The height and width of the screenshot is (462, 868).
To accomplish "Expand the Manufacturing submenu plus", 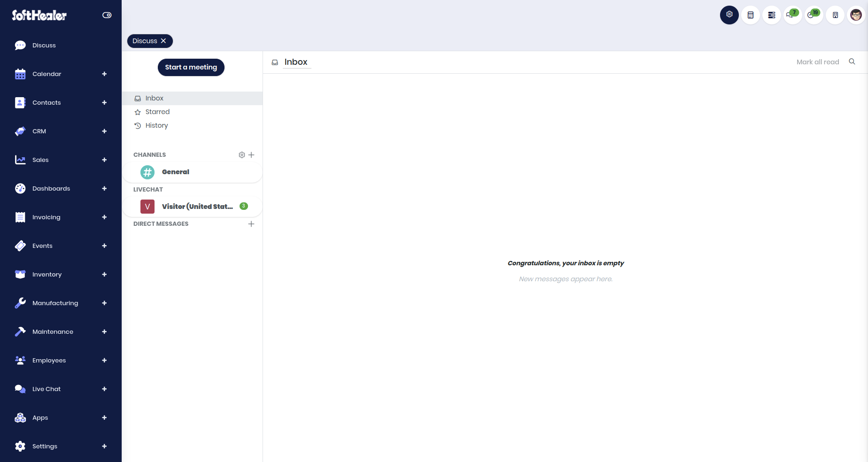I will pos(104,303).
